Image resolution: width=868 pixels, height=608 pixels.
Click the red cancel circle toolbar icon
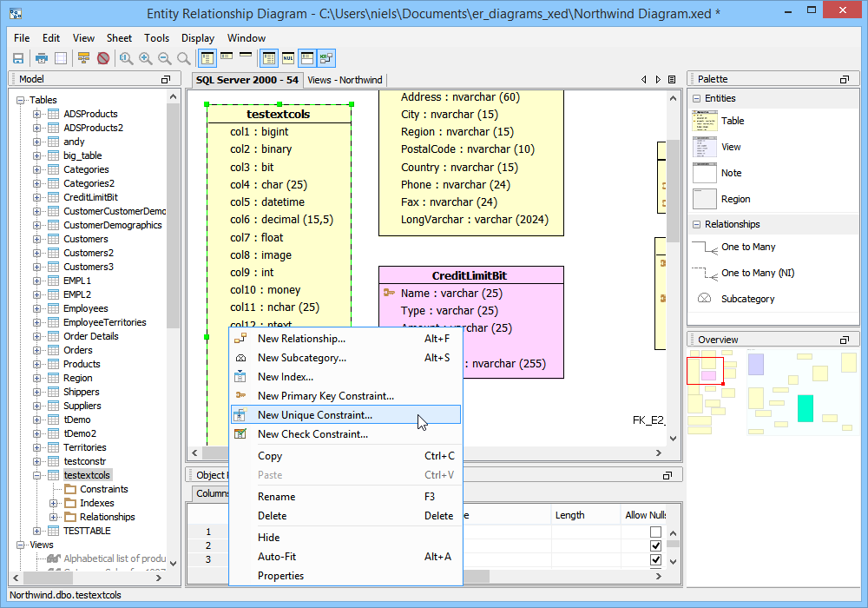[103, 58]
